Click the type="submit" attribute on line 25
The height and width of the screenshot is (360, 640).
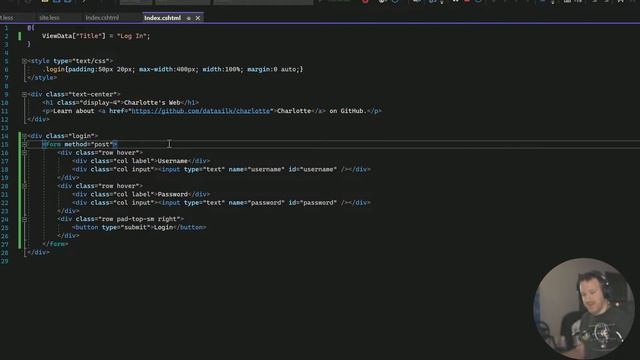pos(126,227)
